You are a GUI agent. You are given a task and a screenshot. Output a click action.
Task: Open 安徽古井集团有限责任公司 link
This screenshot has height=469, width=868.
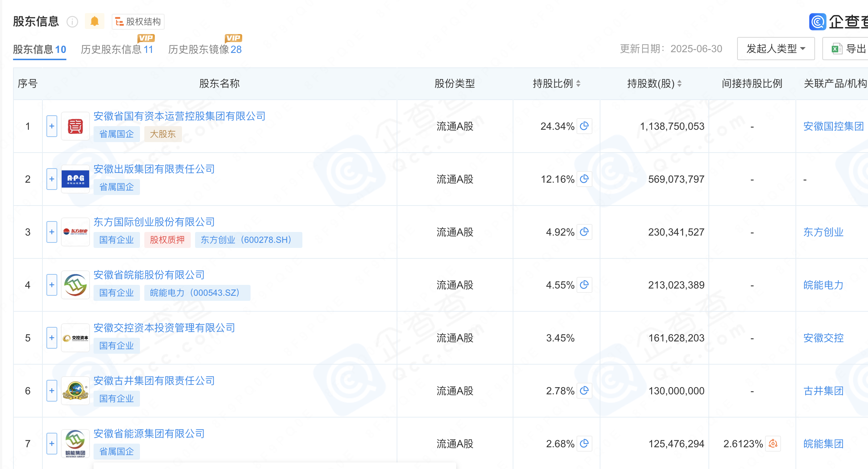154,381
